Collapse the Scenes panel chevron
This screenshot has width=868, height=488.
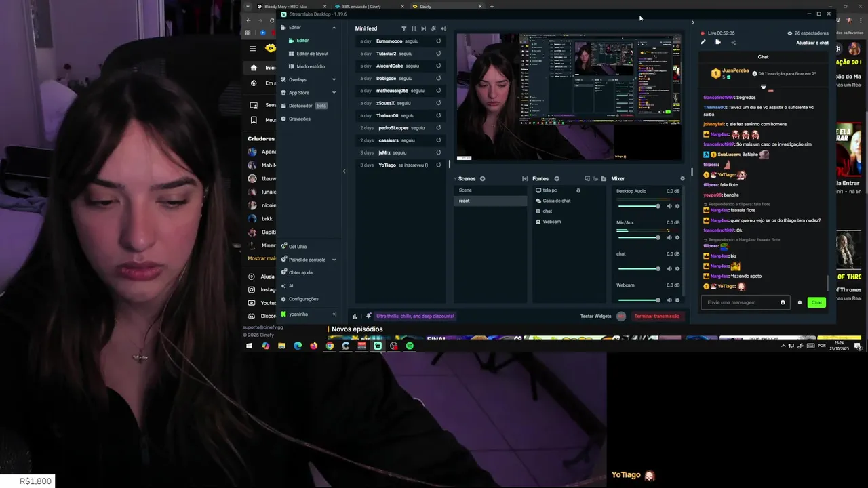click(456, 179)
